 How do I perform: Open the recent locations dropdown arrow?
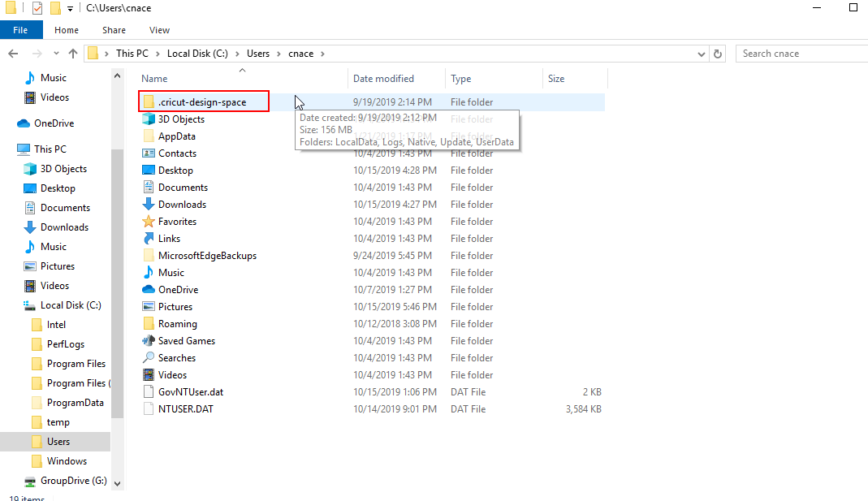coord(56,53)
